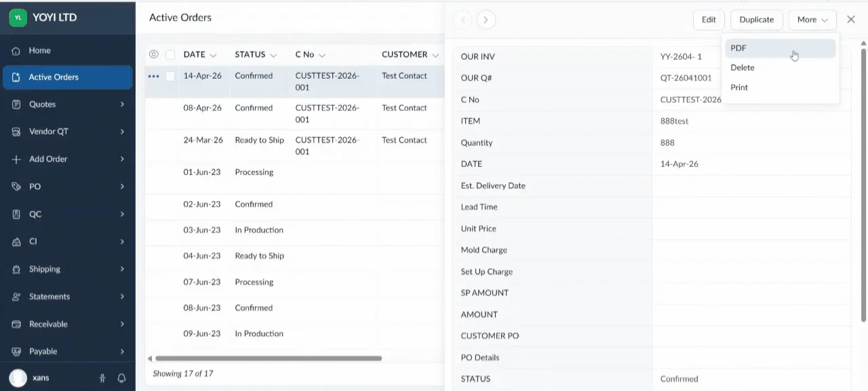The image size is (868, 391).
Task: Expand the Quotes submenu chevron
Action: (123, 105)
